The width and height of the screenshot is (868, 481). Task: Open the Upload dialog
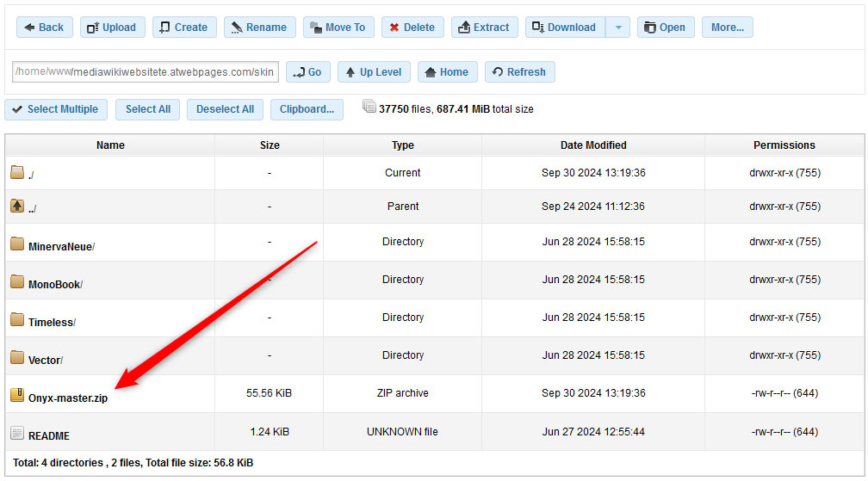[112, 27]
